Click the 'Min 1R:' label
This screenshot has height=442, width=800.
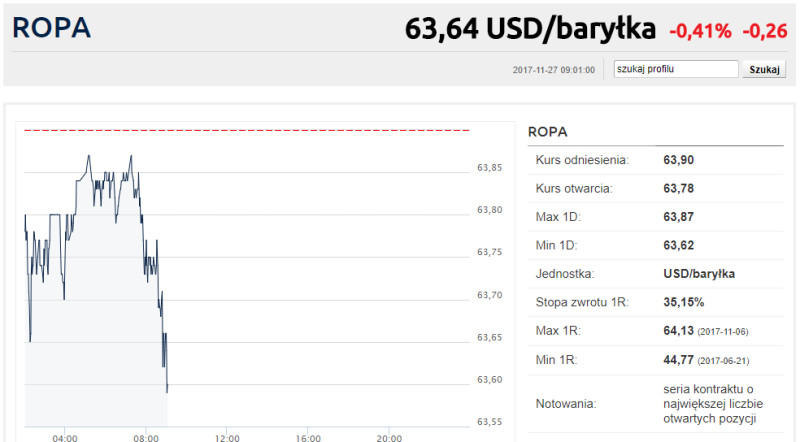(557, 360)
